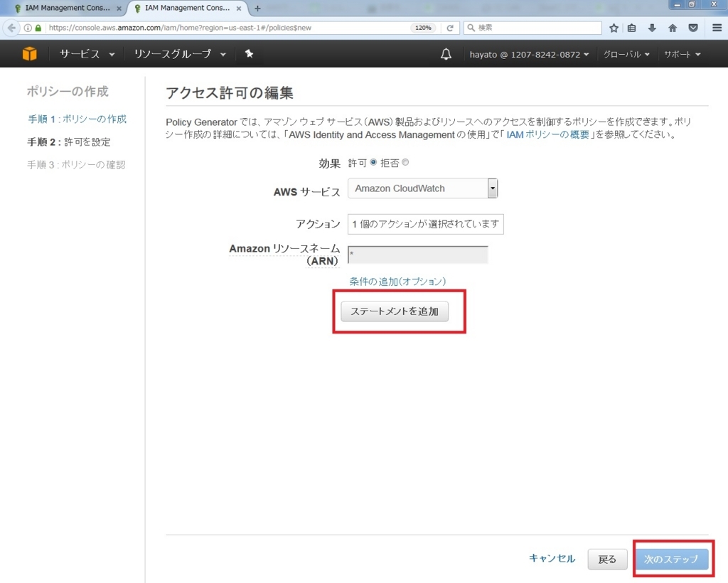728x583 pixels.
Task: Click the ポリシーの作成 sidebar title
Action: pos(68,92)
